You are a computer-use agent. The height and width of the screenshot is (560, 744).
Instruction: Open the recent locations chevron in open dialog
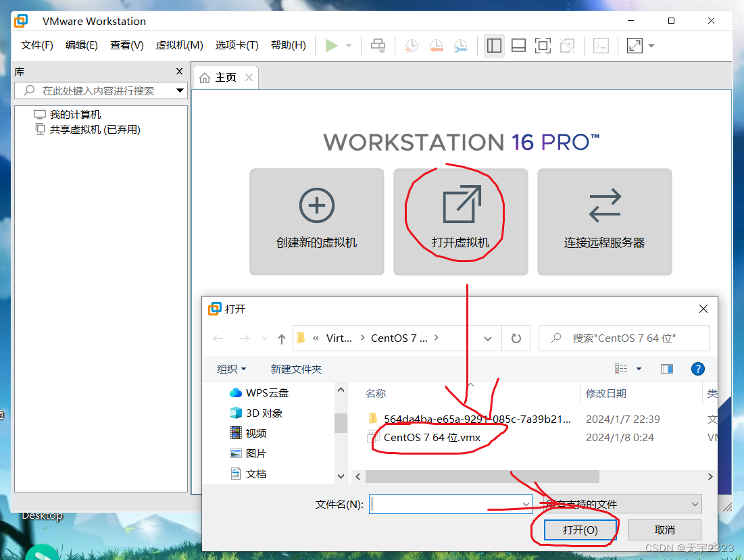pyautogui.click(x=264, y=338)
